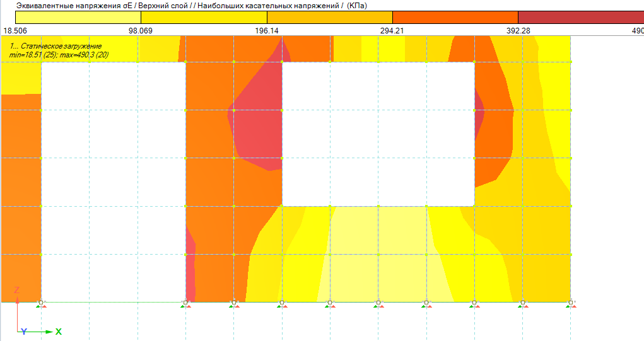Click the red Z axis label
This screenshot has height=341, width=644.
tap(17, 290)
